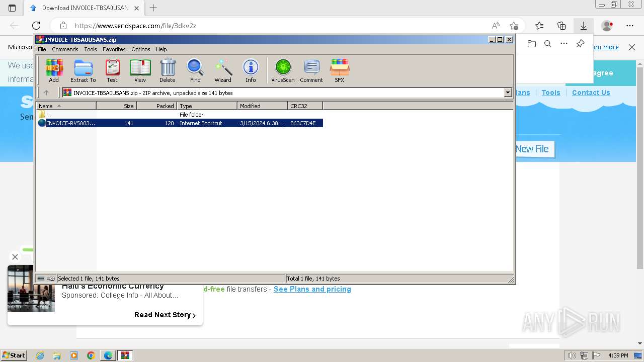The height and width of the screenshot is (362, 644).
Task: Click the ad thumbnail image
Action: [x=31, y=289]
